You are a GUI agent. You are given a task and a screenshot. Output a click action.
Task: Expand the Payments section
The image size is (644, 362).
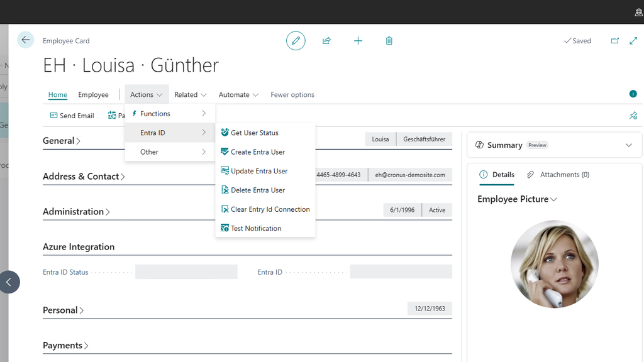click(x=65, y=346)
